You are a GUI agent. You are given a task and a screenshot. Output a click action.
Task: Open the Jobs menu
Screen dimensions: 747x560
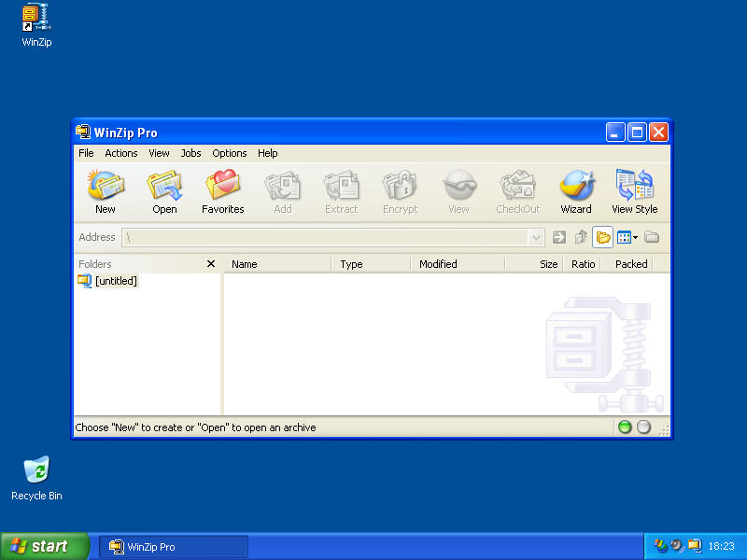point(190,153)
